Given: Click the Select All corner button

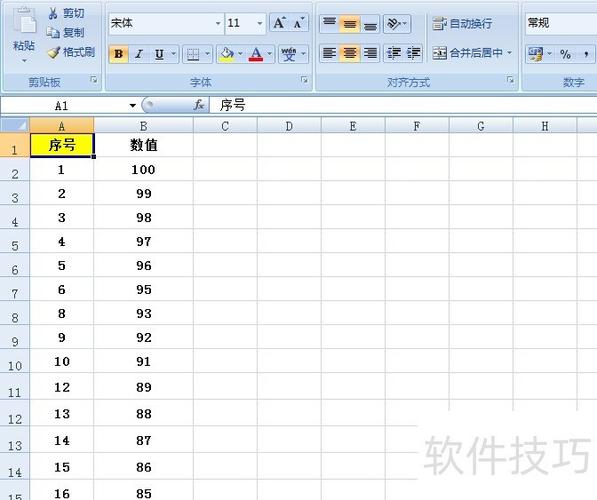Looking at the screenshot, I should point(14,125).
